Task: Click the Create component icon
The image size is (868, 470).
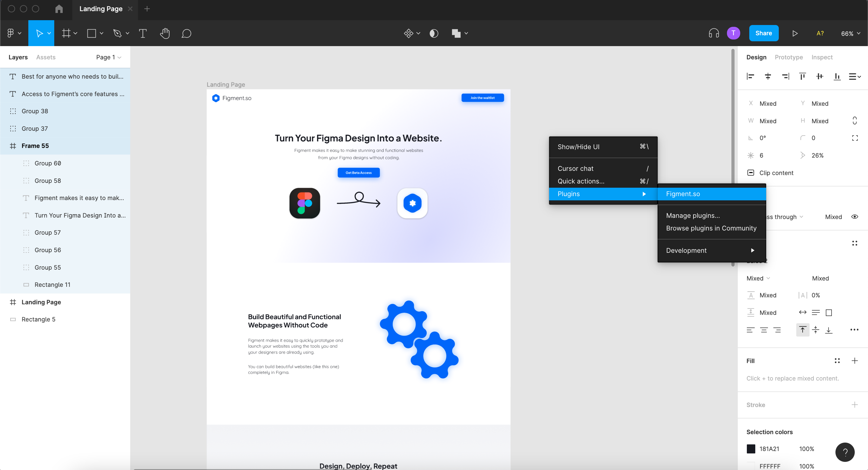Action: click(x=408, y=33)
